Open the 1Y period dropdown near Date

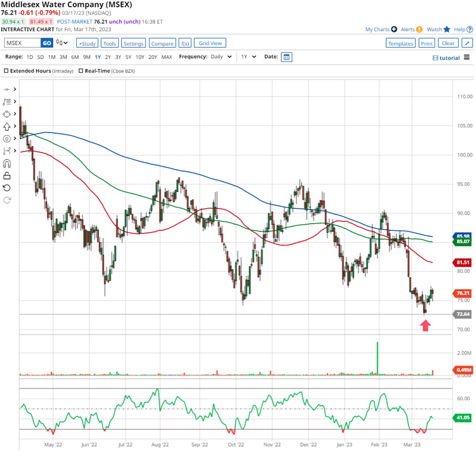(248, 57)
